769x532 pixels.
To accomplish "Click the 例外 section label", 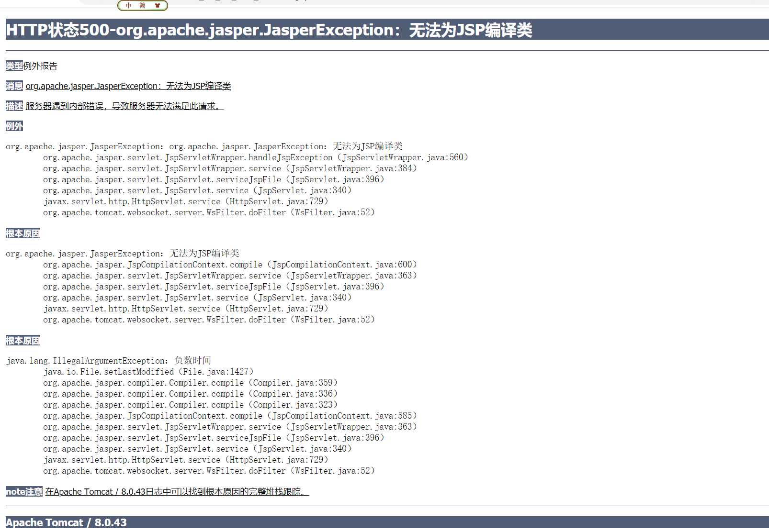I will [x=14, y=126].
